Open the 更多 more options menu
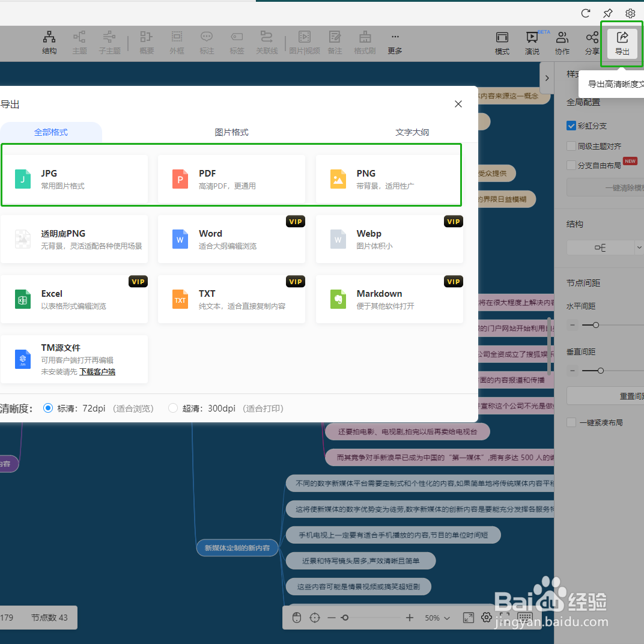 pyautogui.click(x=395, y=43)
